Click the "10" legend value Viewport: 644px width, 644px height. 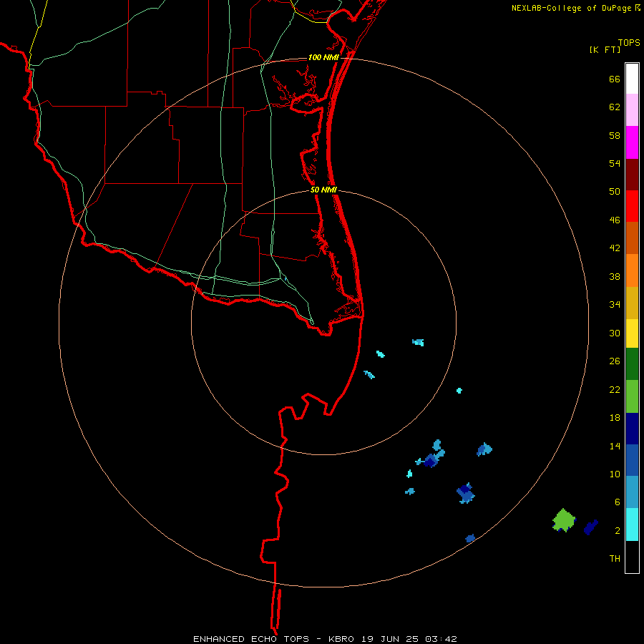pos(615,474)
